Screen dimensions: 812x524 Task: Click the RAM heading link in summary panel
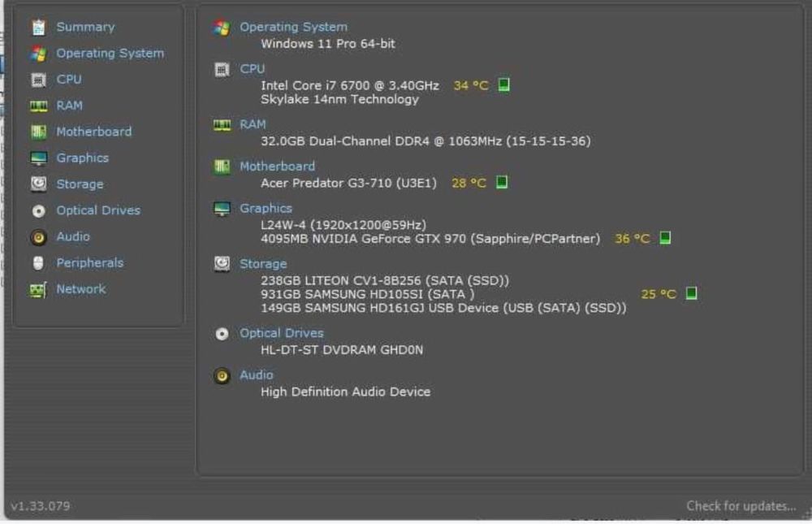click(253, 124)
